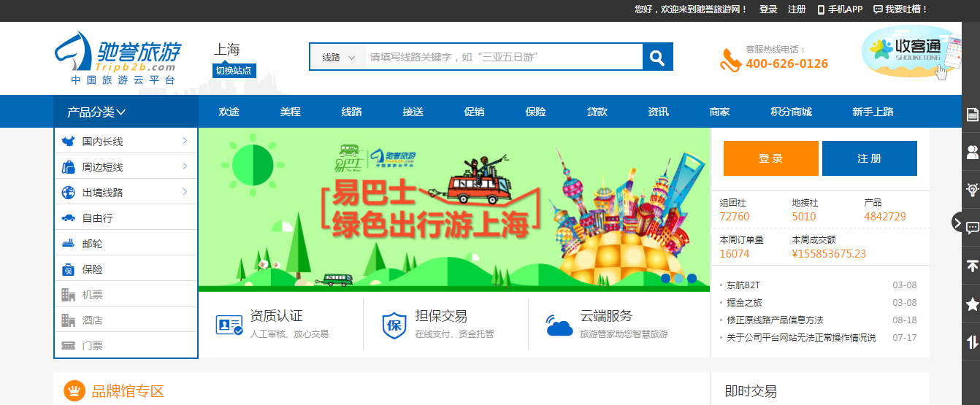The image size is (980, 405).
Task: Open the 促销 nav tab
Action: 475,112
